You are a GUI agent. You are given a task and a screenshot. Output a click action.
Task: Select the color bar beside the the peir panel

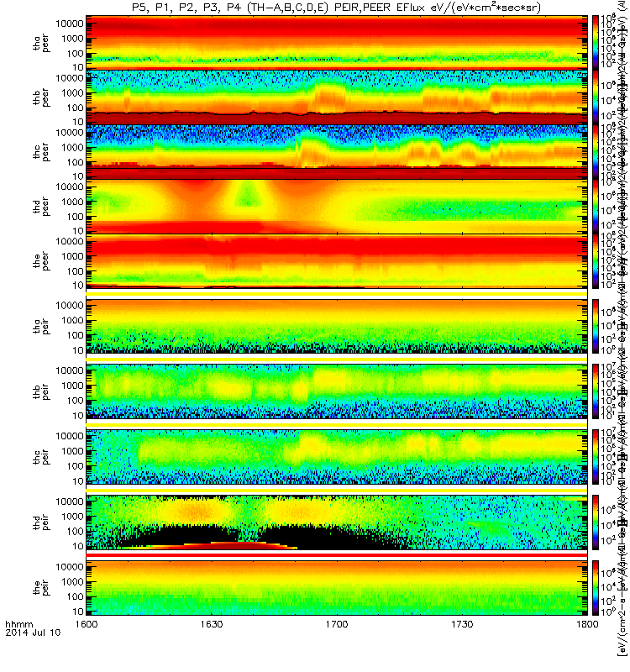click(x=596, y=587)
